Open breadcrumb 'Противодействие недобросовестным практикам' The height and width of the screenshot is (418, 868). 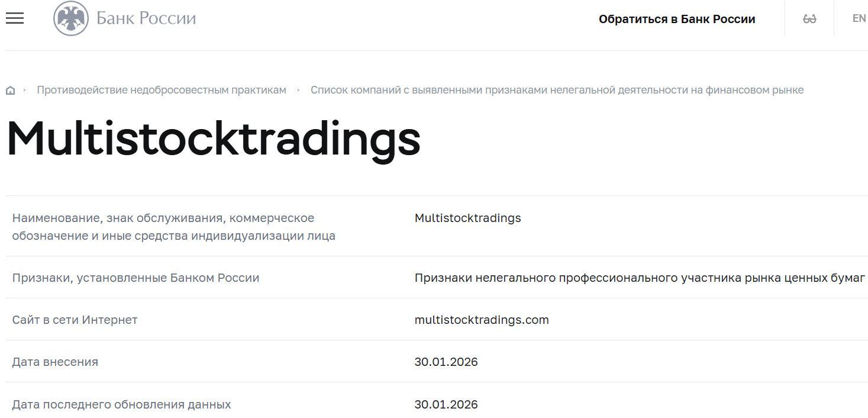pos(162,89)
